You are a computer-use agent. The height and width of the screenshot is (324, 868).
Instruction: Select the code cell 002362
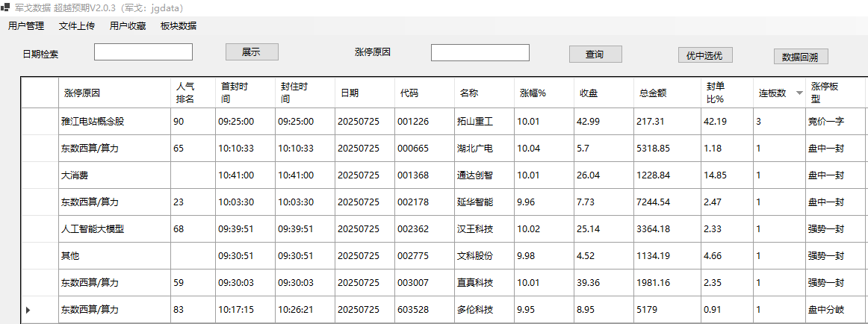(424, 229)
